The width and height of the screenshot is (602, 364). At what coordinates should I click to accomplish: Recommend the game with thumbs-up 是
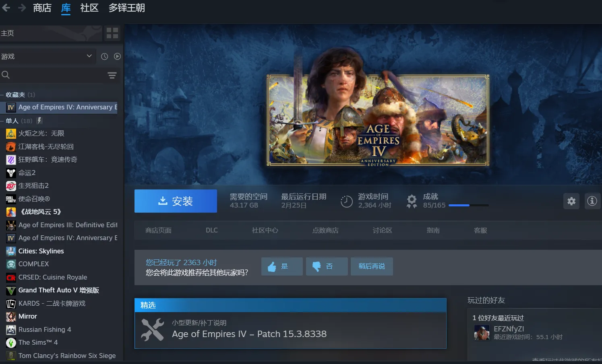point(281,266)
